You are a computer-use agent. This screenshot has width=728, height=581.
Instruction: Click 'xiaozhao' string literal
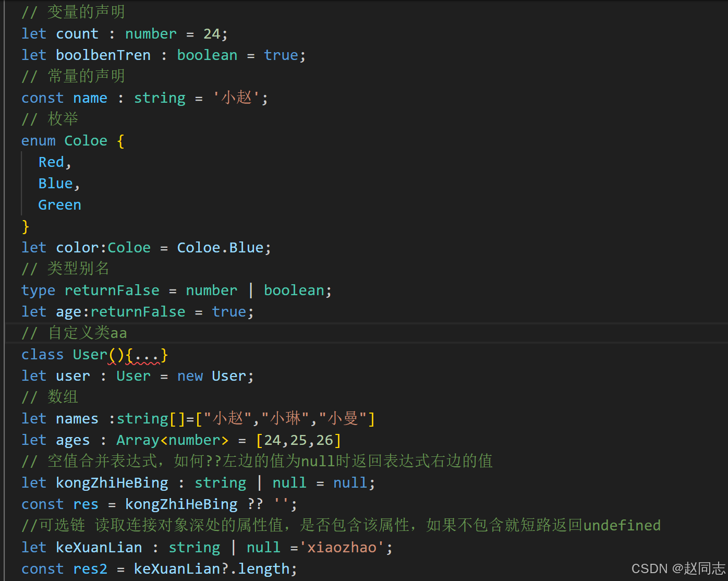(x=342, y=548)
